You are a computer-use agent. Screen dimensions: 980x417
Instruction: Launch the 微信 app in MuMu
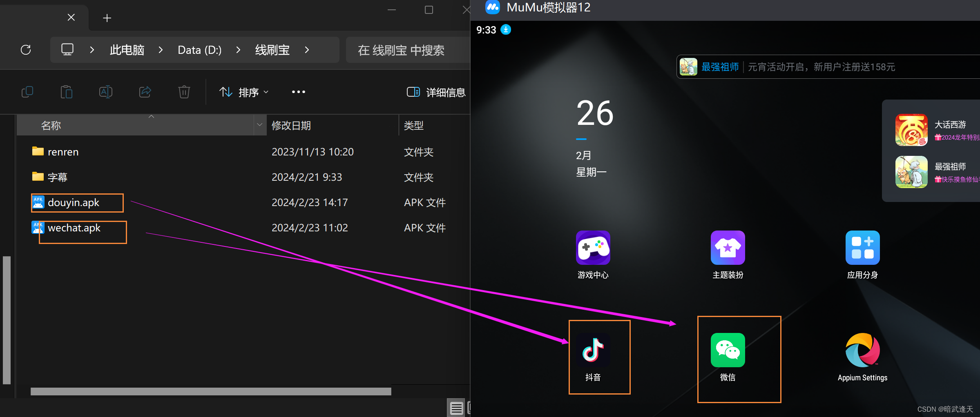[x=728, y=350]
